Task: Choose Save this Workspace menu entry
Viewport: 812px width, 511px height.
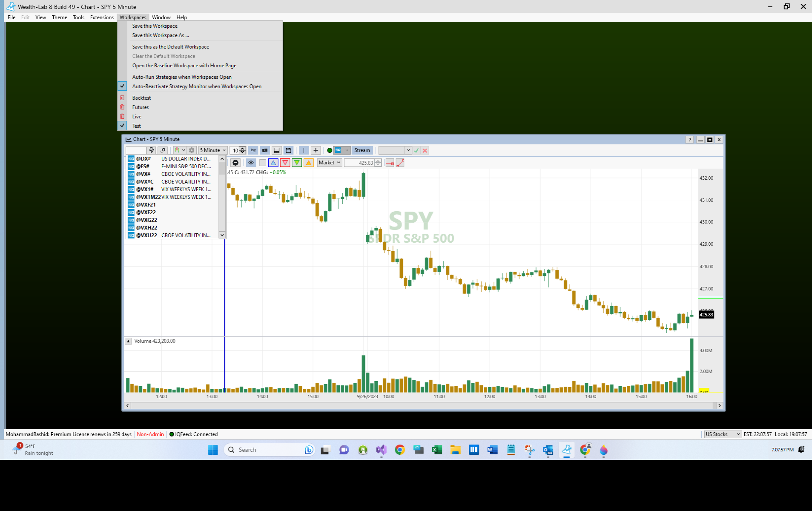Action: point(200,26)
